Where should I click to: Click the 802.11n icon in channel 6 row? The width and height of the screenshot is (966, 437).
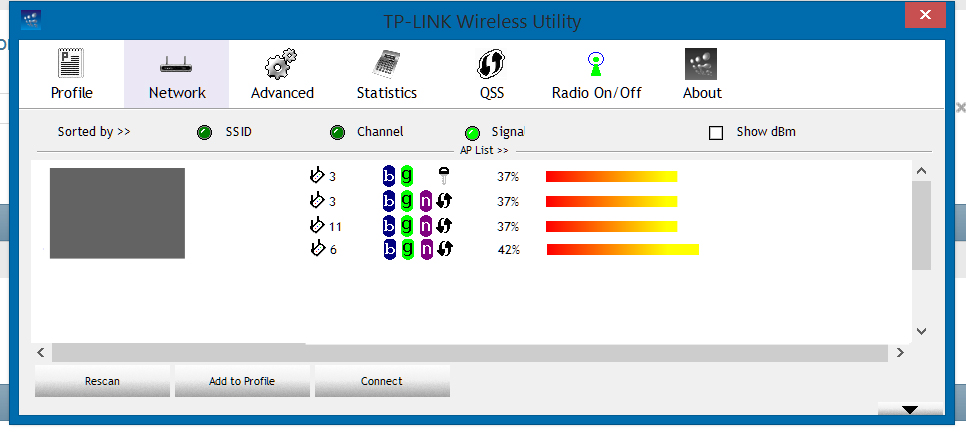426,250
